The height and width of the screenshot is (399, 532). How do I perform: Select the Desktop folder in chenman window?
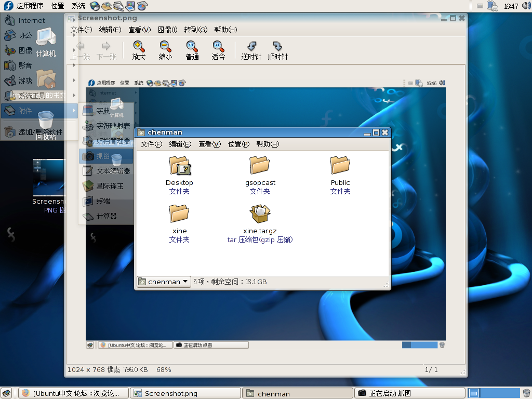click(x=179, y=176)
